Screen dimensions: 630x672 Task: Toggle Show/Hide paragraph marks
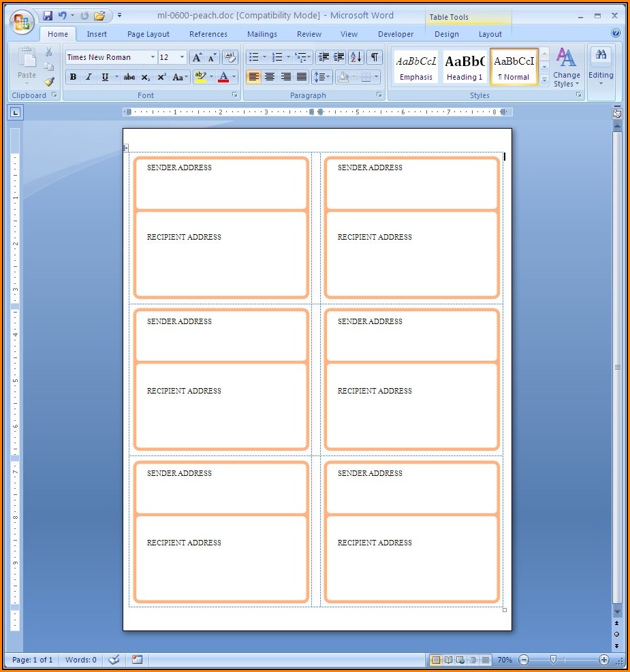[x=375, y=58]
